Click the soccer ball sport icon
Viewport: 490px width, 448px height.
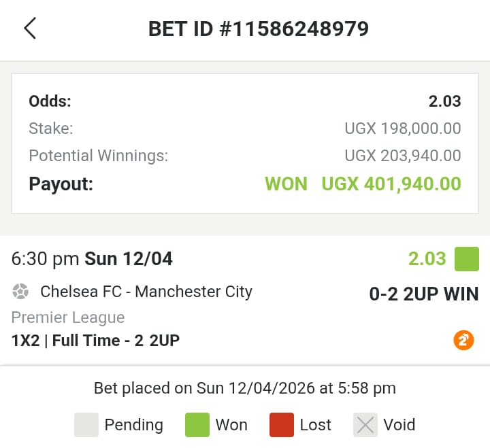coord(20,292)
